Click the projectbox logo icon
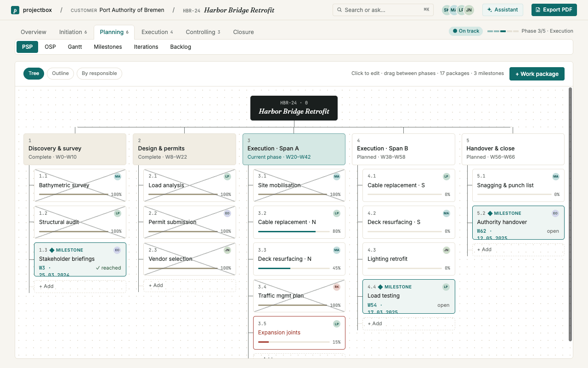The height and width of the screenshot is (368, 588). (x=15, y=10)
